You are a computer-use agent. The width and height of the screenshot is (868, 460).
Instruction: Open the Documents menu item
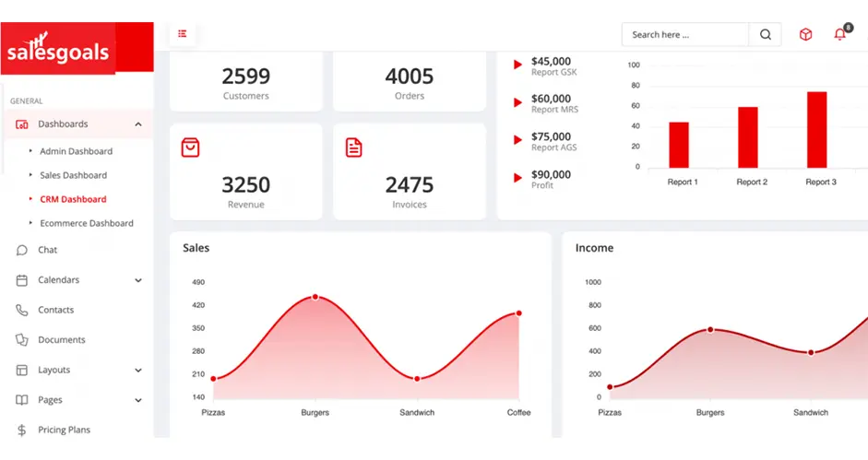pos(61,340)
